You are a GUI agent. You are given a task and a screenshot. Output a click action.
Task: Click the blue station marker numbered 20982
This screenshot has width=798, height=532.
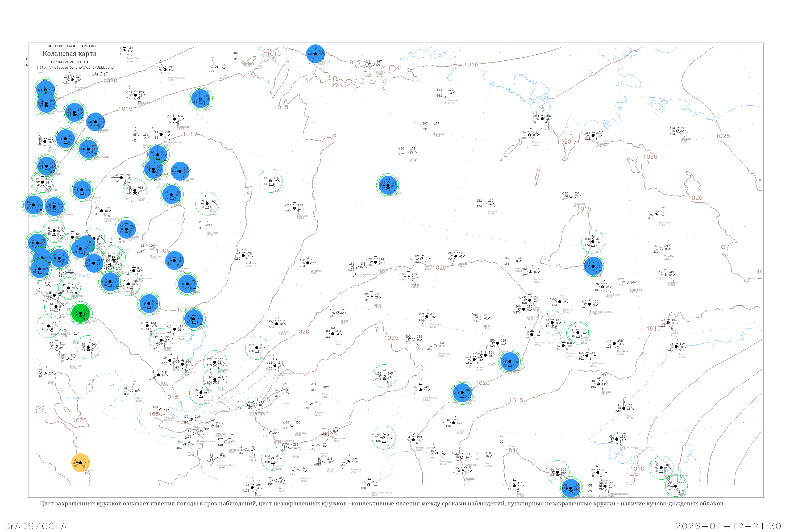315,54
